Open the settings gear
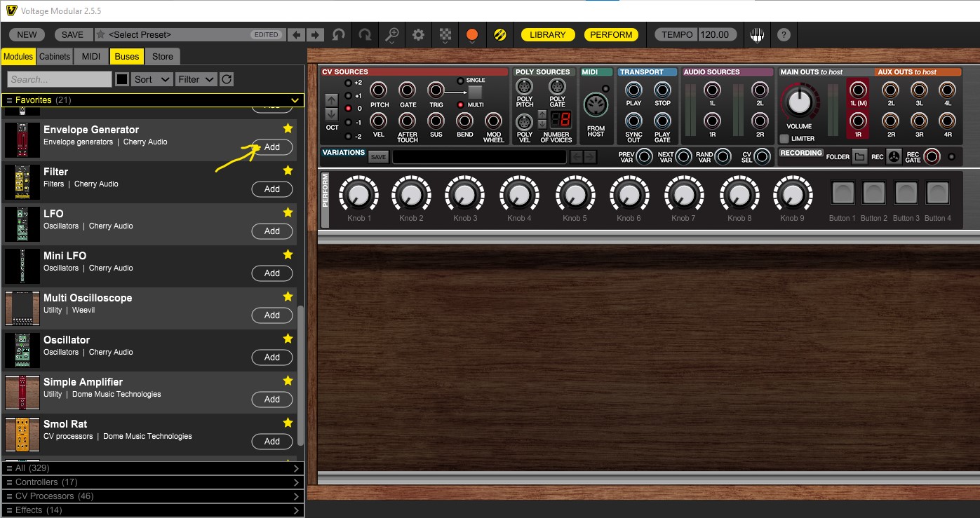The image size is (980, 518). (x=419, y=34)
